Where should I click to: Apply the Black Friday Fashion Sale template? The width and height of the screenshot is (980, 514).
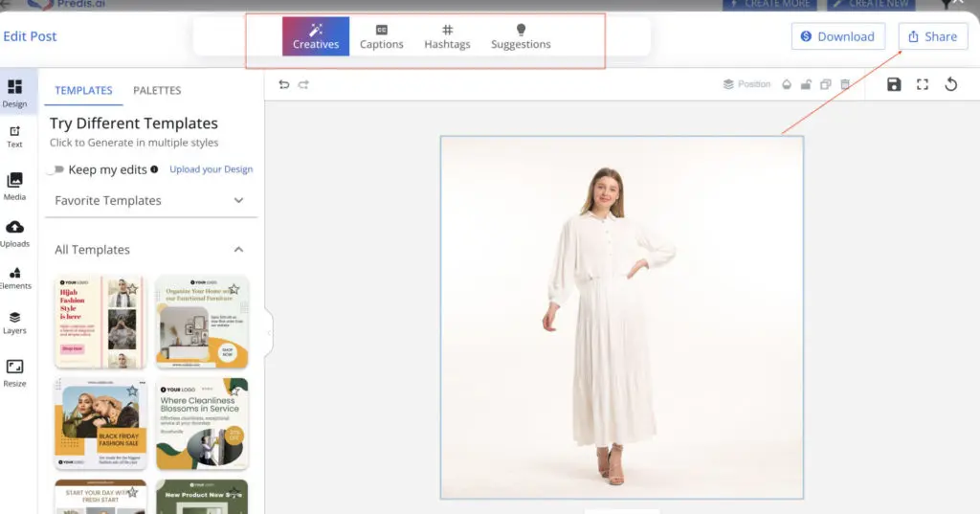tap(100, 424)
